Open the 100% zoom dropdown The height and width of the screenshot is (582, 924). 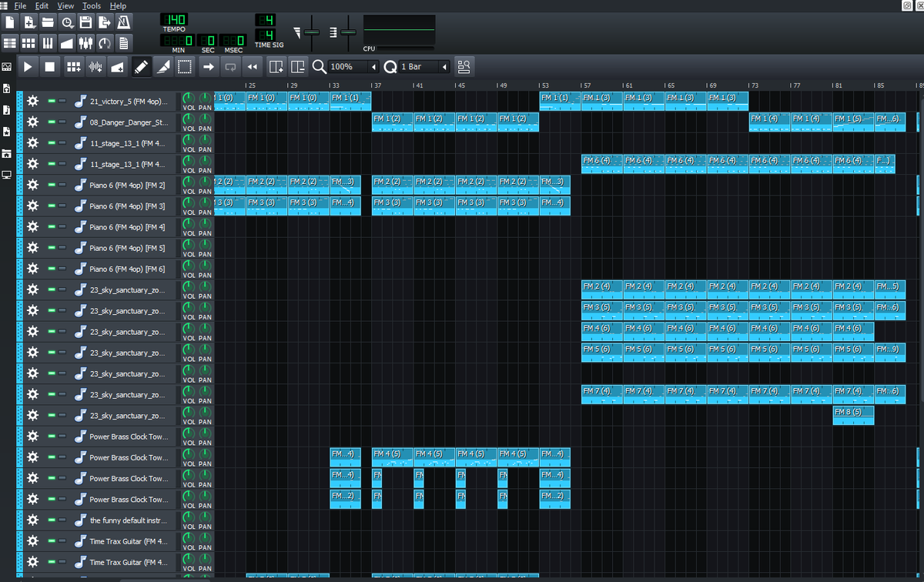point(354,67)
